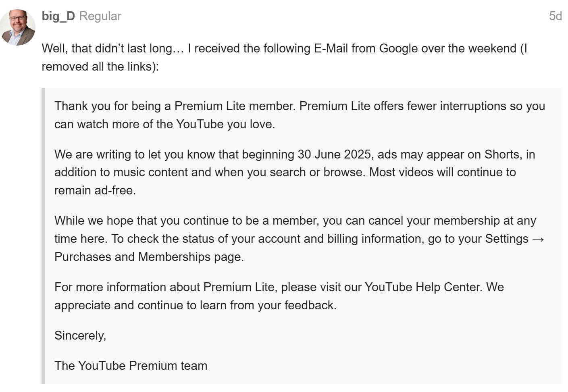Viewport: 568px width, 392px height.
Task: Open the 5d post timestamp link
Action: pyautogui.click(x=556, y=16)
